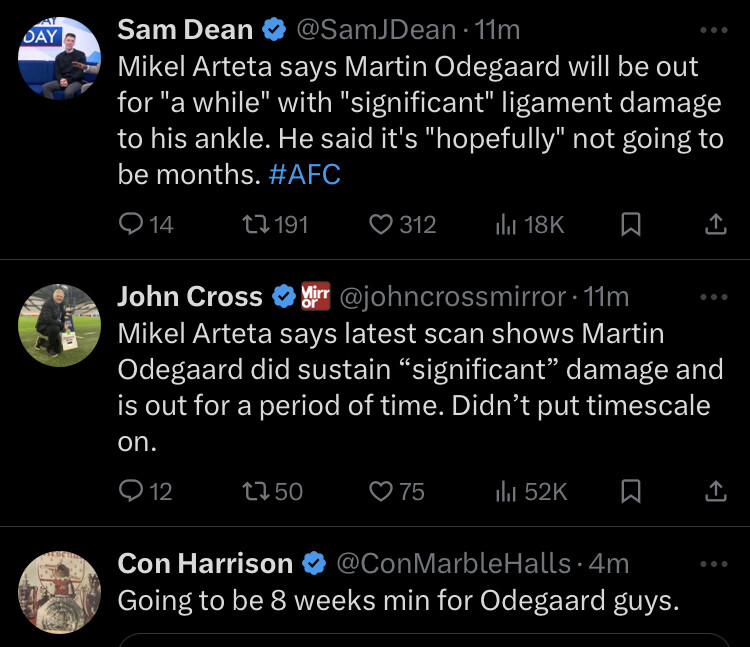
Task: Share Sam Dean's tweet
Action: pyautogui.click(x=715, y=225)
